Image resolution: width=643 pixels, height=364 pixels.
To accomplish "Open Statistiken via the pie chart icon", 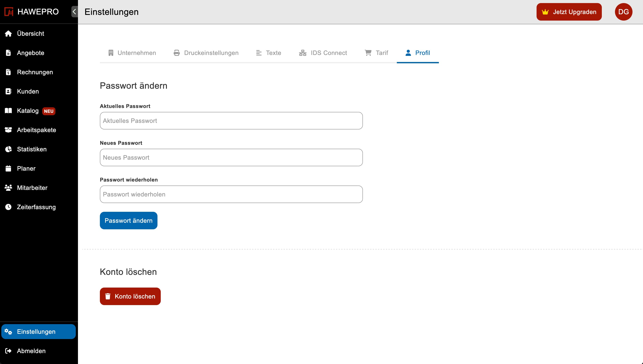I will pos(8,149).
